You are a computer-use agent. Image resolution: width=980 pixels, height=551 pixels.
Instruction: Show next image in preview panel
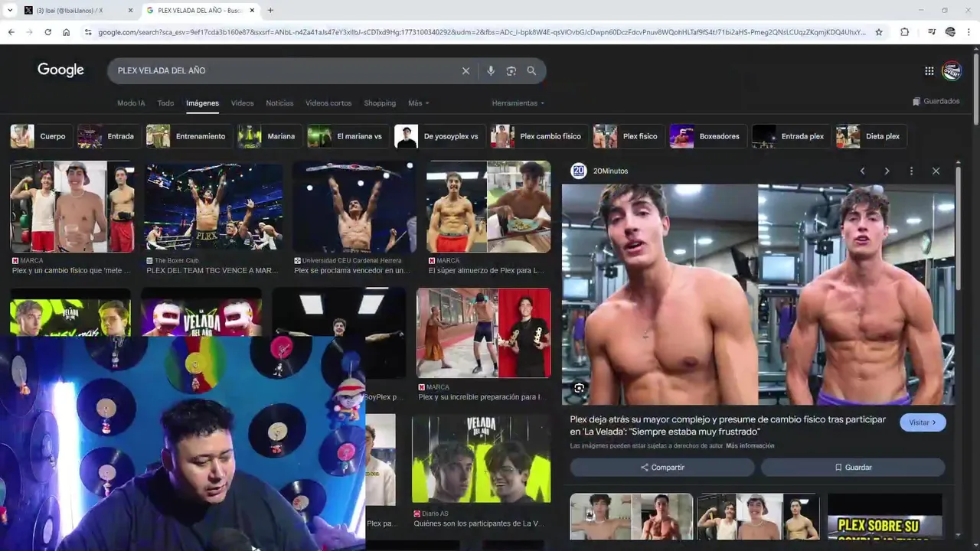[887, 171]
